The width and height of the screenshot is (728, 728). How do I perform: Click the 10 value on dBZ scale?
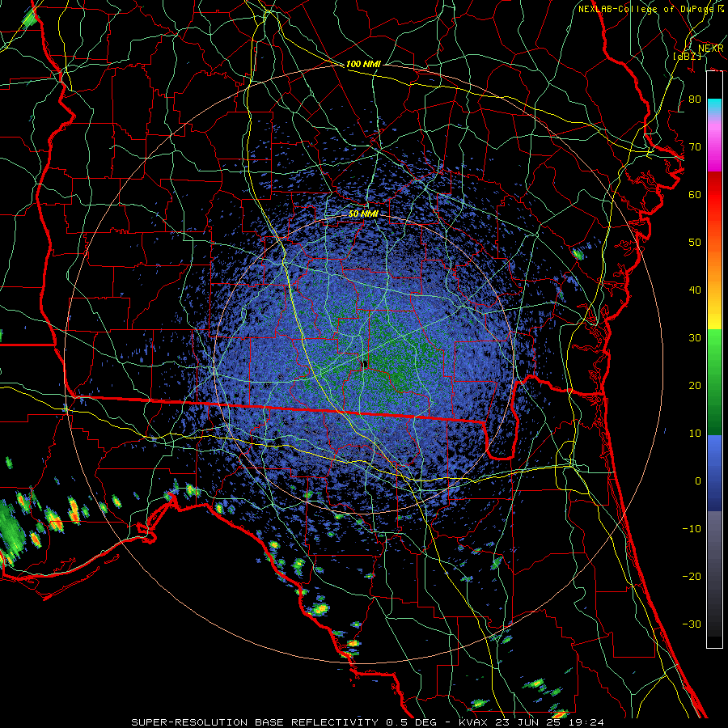click(695, 434)
